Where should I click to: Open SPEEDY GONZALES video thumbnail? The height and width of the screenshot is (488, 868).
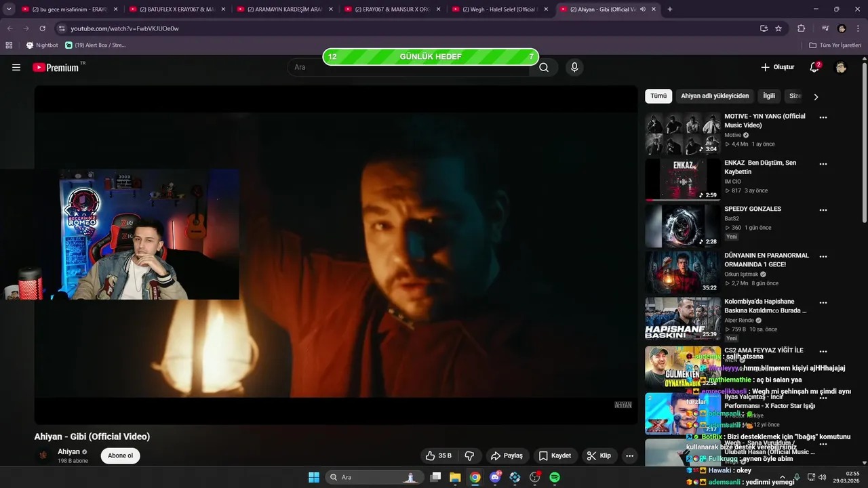point(683,226)
